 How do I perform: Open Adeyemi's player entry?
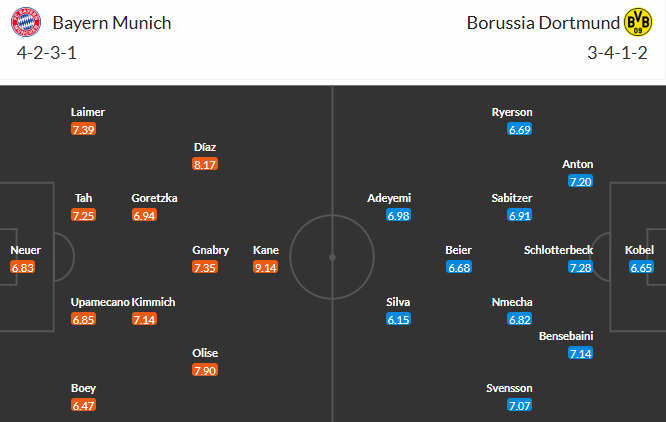coord(389,198)
